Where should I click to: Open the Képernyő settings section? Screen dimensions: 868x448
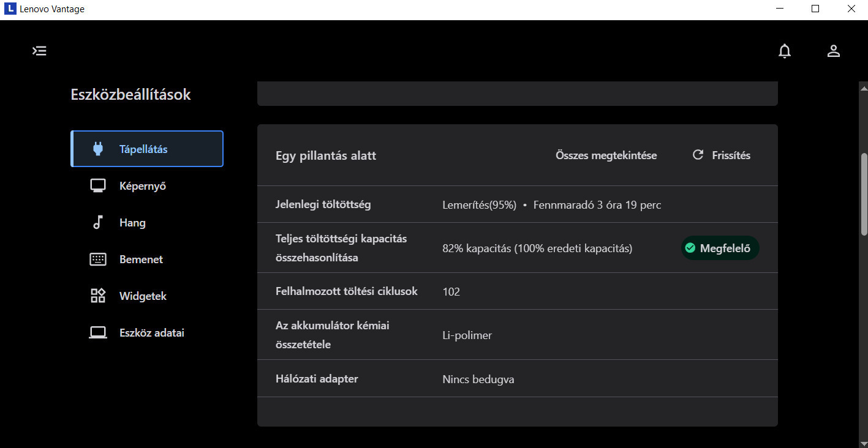142,186
